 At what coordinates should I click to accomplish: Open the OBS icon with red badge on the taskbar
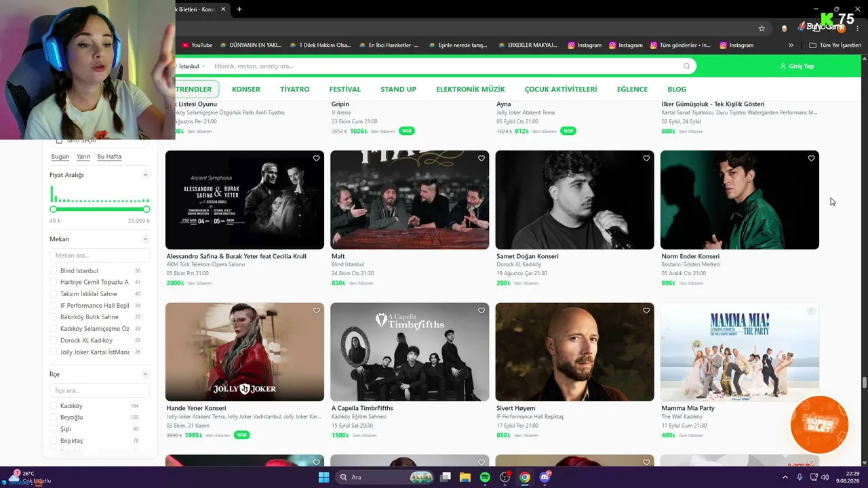(505, 477)
